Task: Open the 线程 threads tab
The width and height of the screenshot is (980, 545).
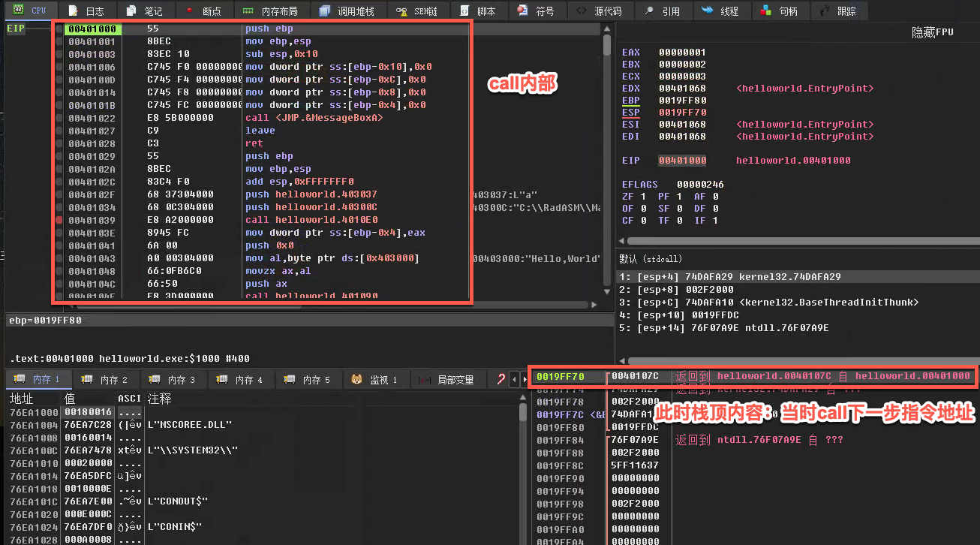Action: [721, 11]
